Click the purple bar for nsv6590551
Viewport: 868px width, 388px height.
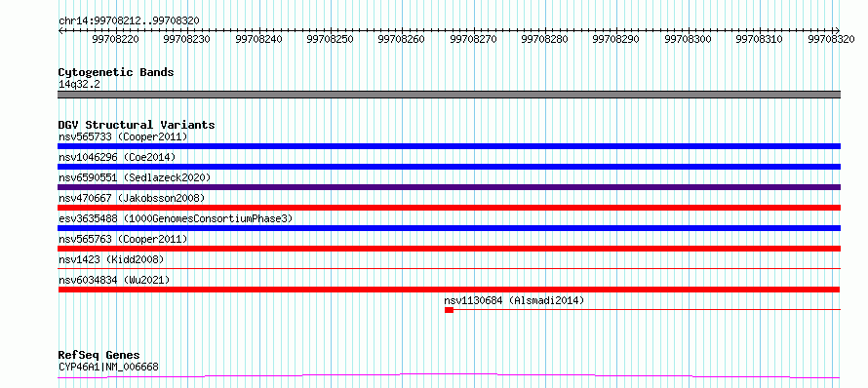pos(449,187)
